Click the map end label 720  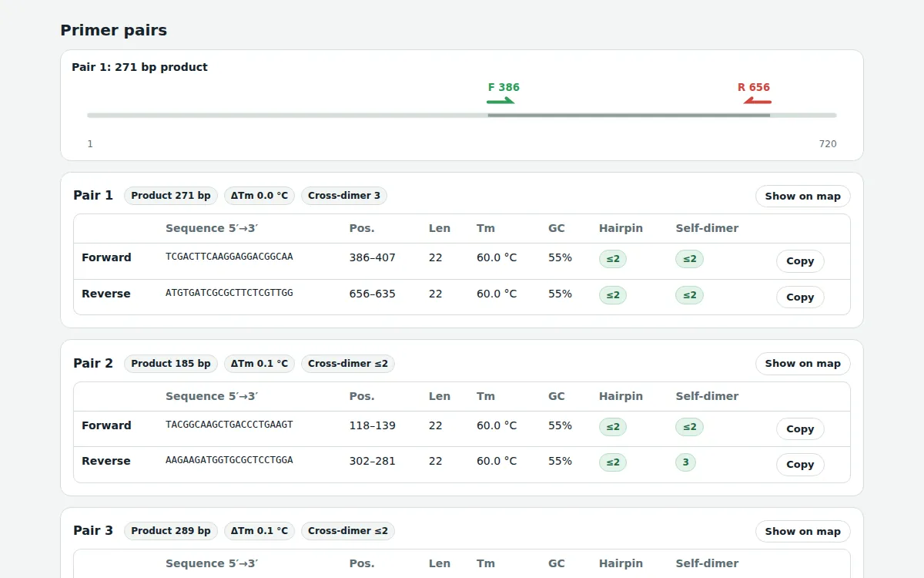[x=828, y=144]
